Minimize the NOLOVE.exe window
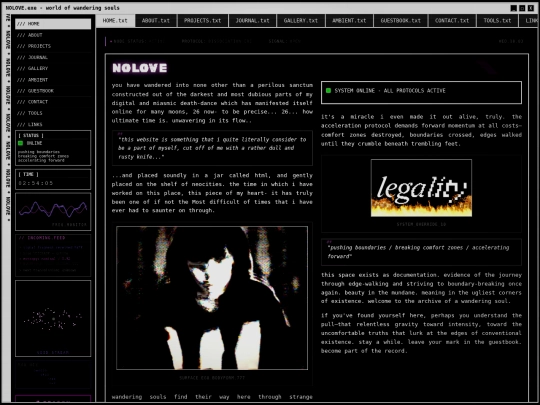The height and width of the screenshot is (405, 540). click(513, 8)
